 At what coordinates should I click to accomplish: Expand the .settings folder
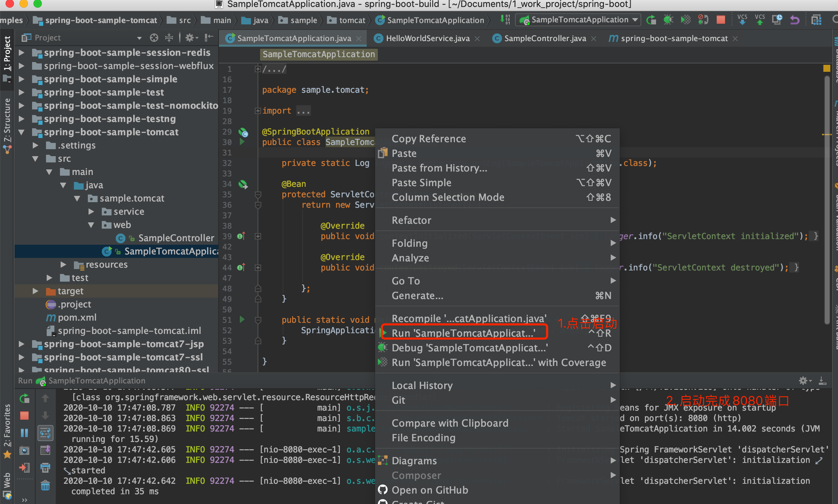pos(35,145)
